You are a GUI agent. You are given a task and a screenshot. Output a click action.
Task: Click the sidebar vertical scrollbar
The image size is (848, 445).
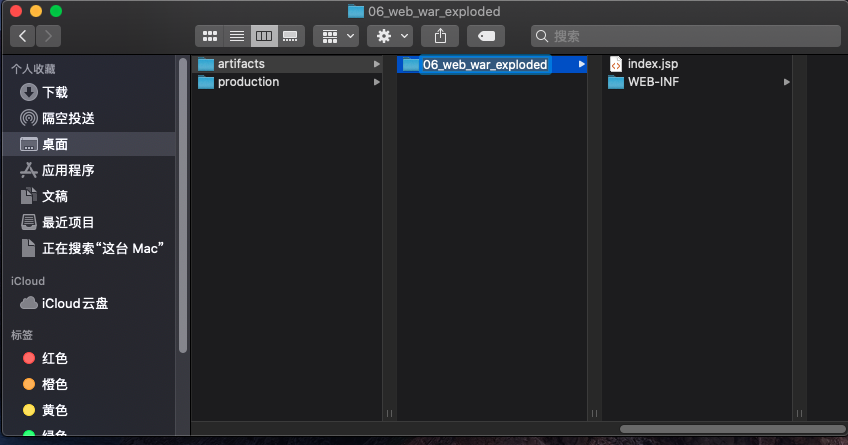point(183,205)
